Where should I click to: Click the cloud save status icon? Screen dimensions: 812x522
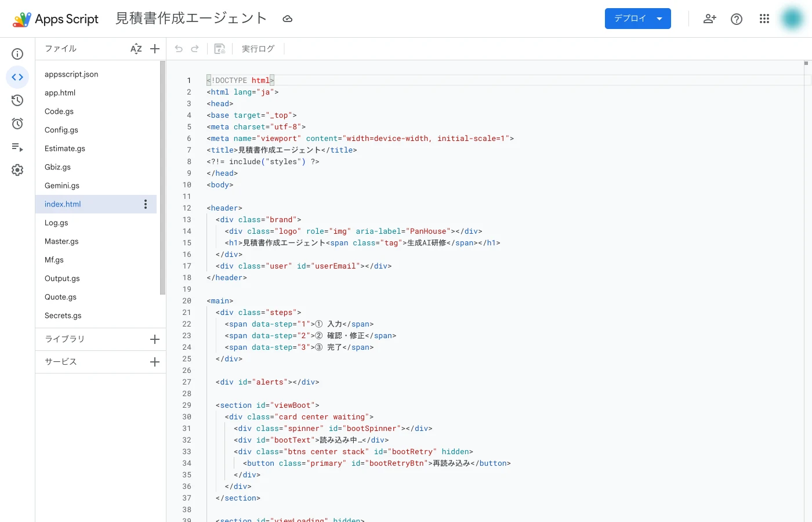click(287, 19)
